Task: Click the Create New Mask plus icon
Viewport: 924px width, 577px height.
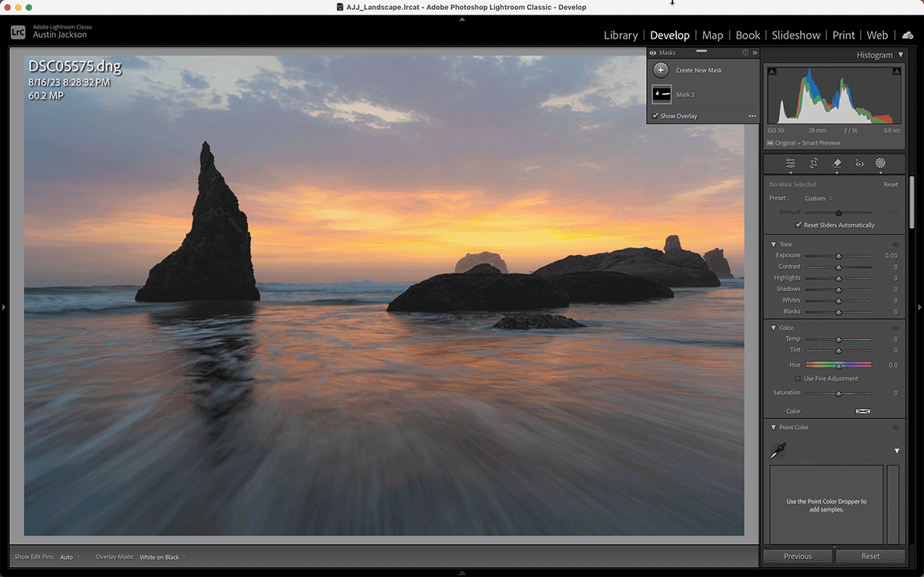Action: pyautogui.click(x=661, y=70)
